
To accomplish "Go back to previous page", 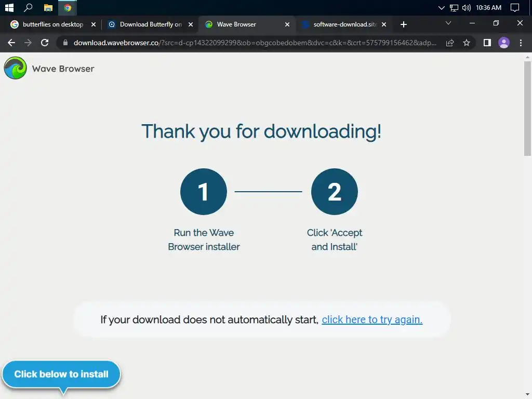I will point(11,43).
